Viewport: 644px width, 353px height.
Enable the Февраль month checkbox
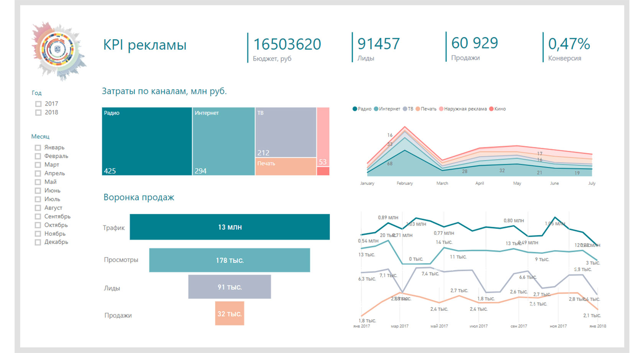click(x=38, y=156)
